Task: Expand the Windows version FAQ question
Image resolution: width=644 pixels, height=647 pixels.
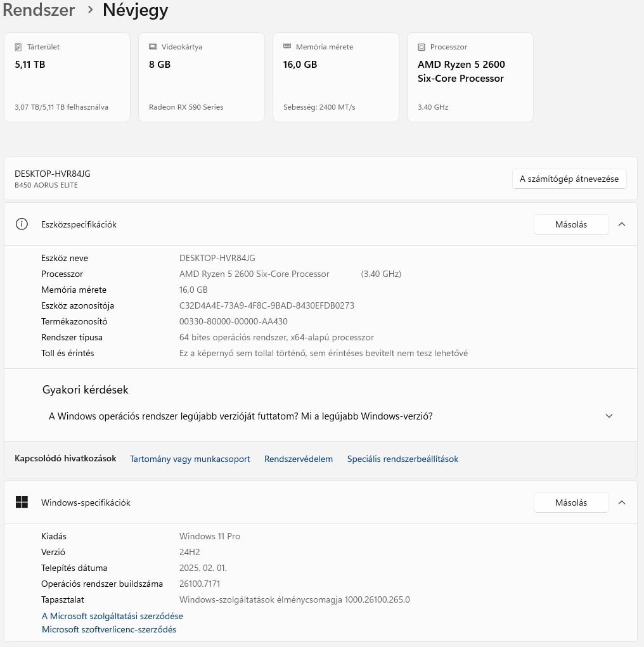Action: pos(609,416)
